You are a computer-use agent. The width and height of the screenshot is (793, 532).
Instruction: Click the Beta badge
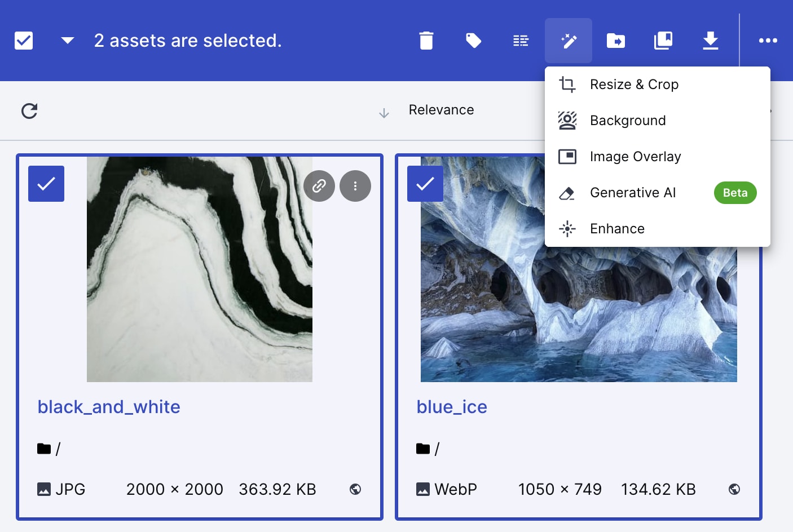(735, 193)
